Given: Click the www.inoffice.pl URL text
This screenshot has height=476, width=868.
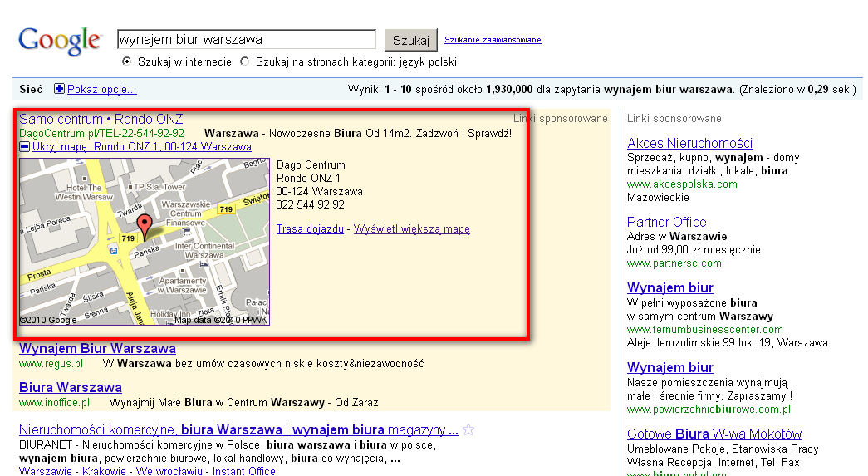Looking at the screenshot, I should pos(54,402).
